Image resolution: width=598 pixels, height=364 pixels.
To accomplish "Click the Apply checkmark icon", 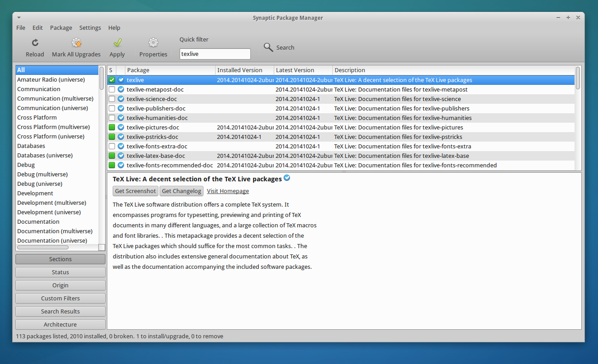I will point(117,43).
